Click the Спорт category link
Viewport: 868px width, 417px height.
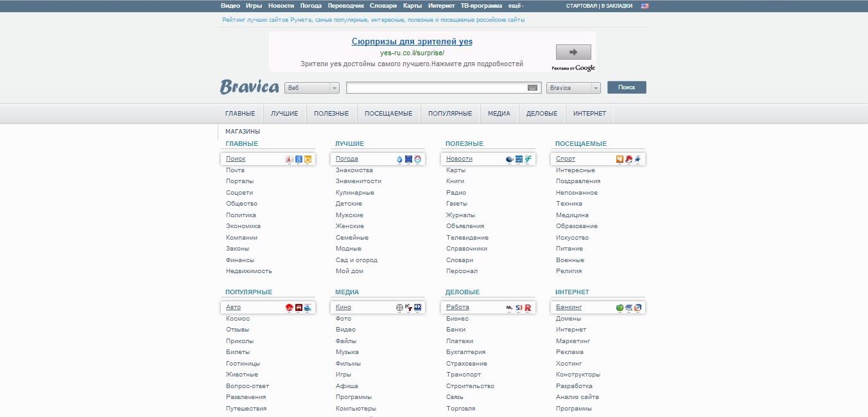click(x=566, y=159)
